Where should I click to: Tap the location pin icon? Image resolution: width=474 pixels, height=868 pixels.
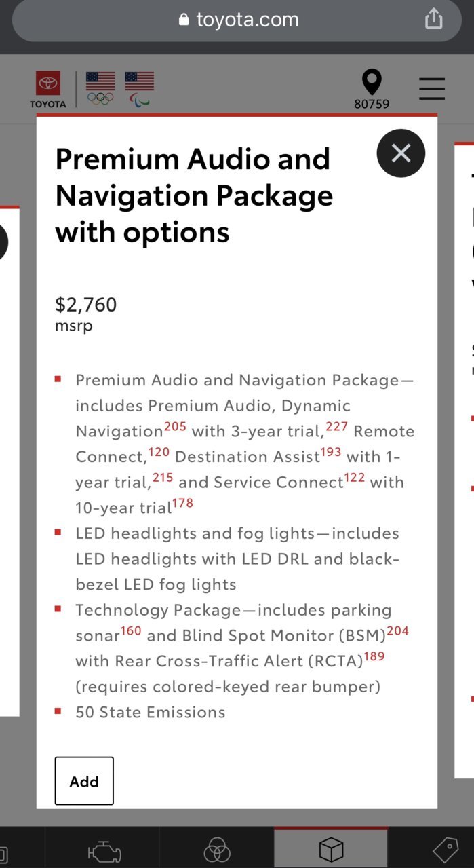372,83
